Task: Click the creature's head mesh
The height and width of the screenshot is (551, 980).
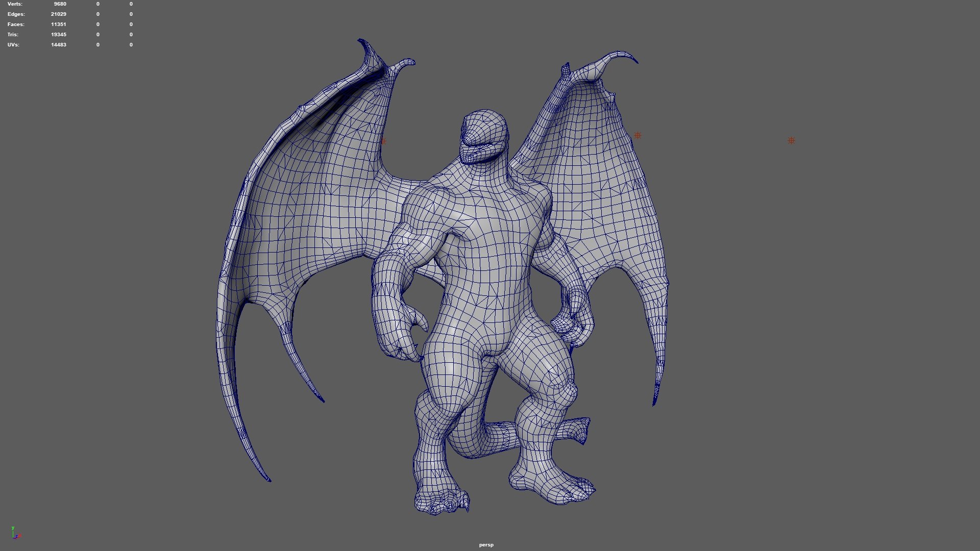Action: (x=484, y=136)
